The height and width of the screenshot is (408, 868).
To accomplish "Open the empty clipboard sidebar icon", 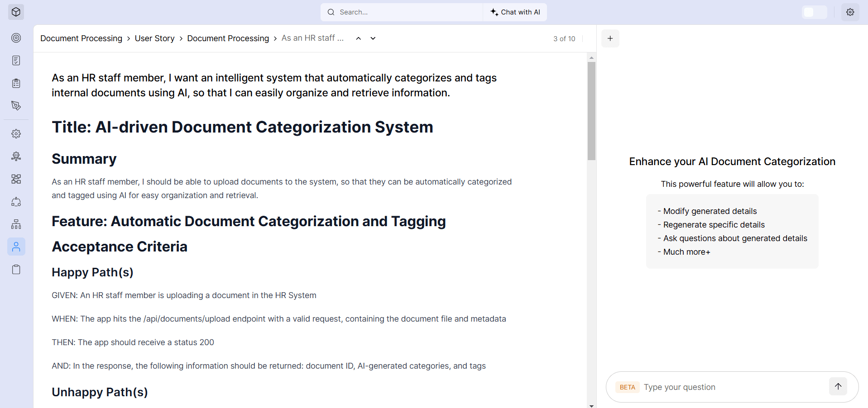I will pos(16,270).
